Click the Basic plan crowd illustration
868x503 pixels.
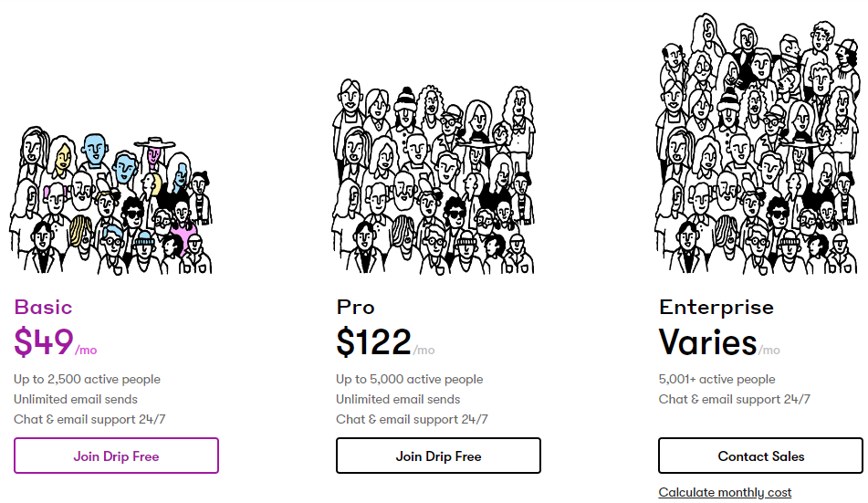pyautogui.click(x=110, y=201)
